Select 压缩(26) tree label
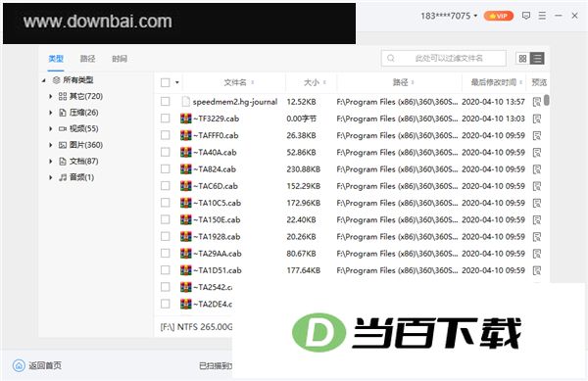 tap(83, 113)
